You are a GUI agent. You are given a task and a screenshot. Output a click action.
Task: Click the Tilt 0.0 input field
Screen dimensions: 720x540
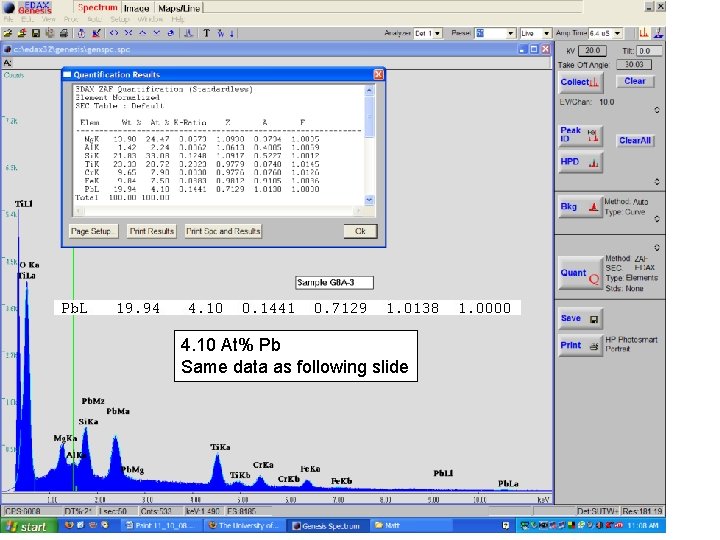point(649,51)
